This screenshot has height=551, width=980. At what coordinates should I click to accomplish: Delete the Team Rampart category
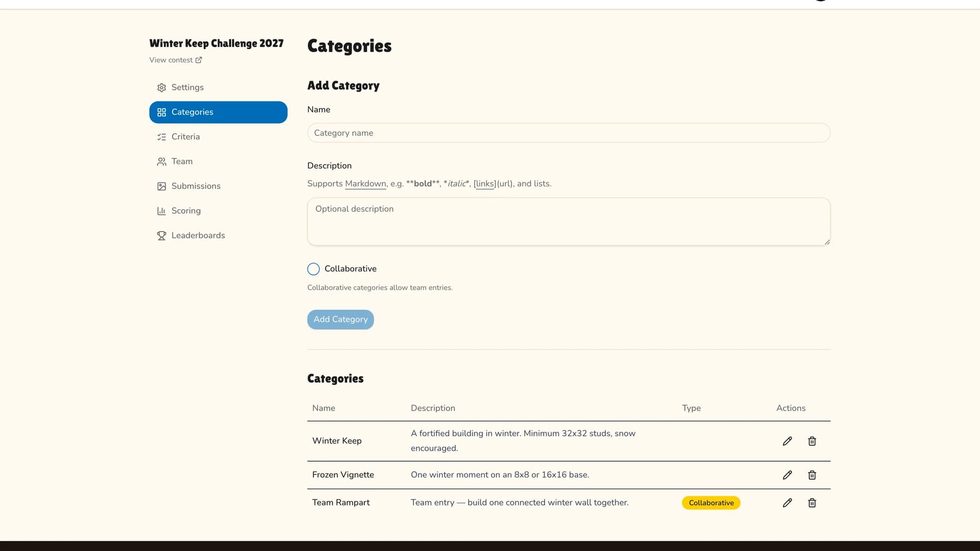pyautogui.click(x=812, y=503)
